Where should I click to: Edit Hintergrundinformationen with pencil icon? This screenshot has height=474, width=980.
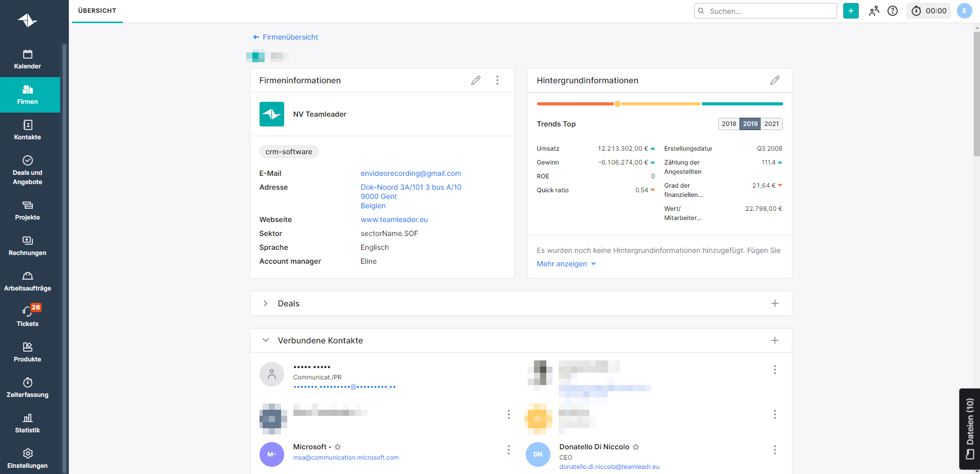775,80
